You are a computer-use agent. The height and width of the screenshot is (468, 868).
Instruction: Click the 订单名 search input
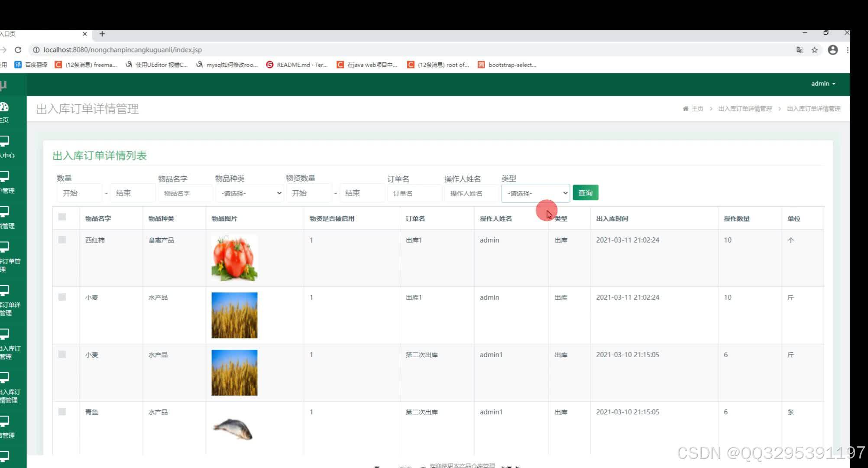click(414, 193)
